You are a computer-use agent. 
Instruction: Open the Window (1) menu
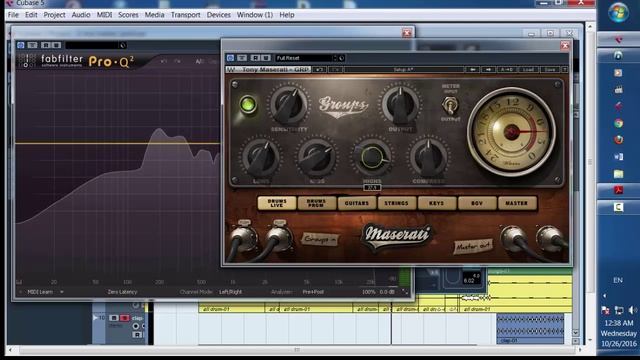point(255,15)
